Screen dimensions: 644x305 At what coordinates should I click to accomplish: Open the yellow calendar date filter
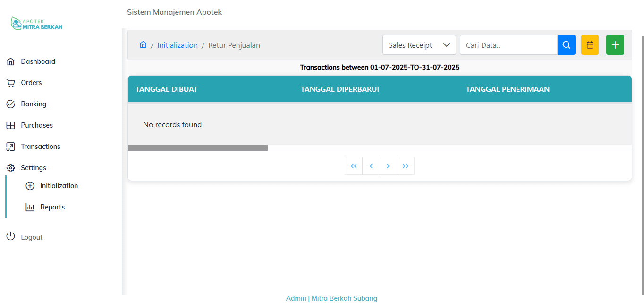click(590, 45)
